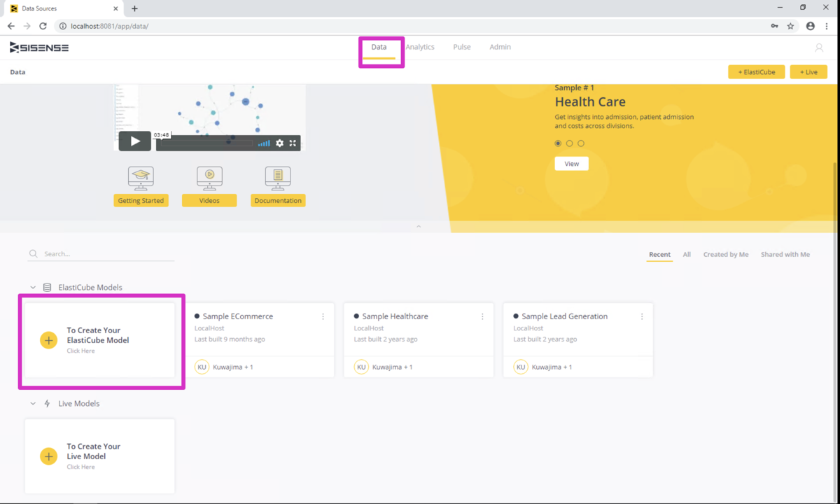Screen dimensions: 840x504
Task: Open Sample ECommerce model
Action: pyautogui.click(x=238, y=316)
